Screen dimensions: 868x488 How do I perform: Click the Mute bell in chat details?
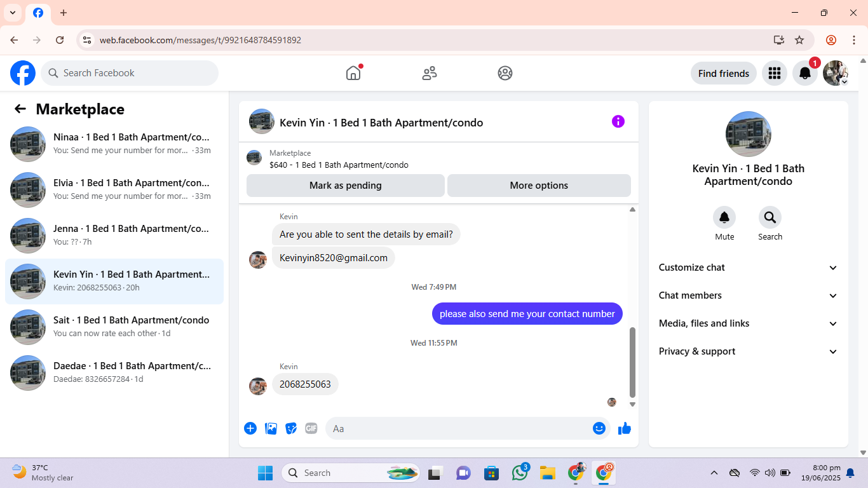pyautogui.click(x=724, y=217)
